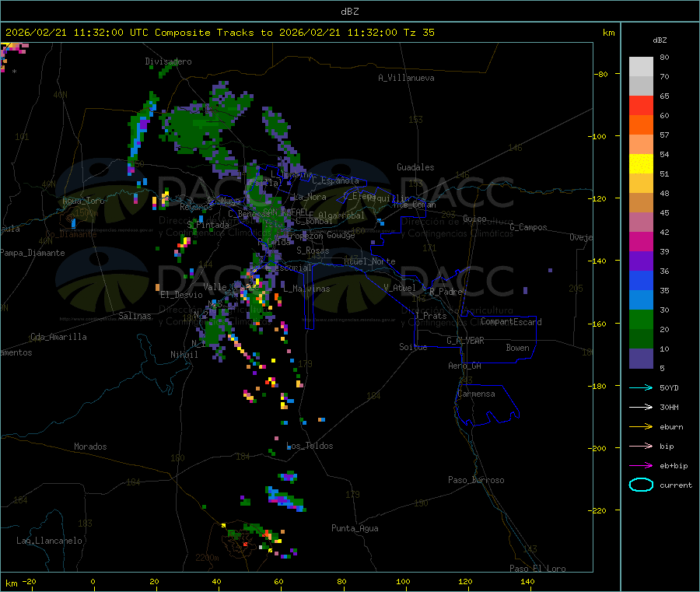
Task: Click the 'Soitue' map label
Action: click(414, 347)
